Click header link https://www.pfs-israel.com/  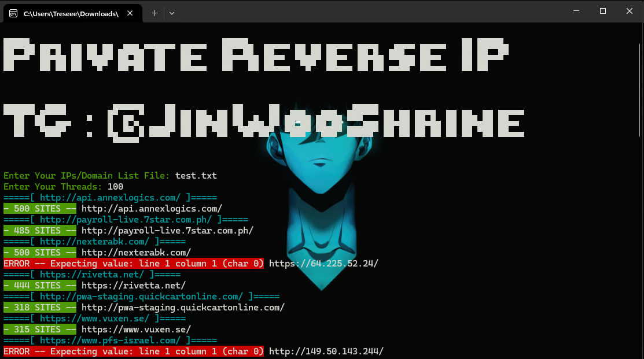tap(110, 341)
